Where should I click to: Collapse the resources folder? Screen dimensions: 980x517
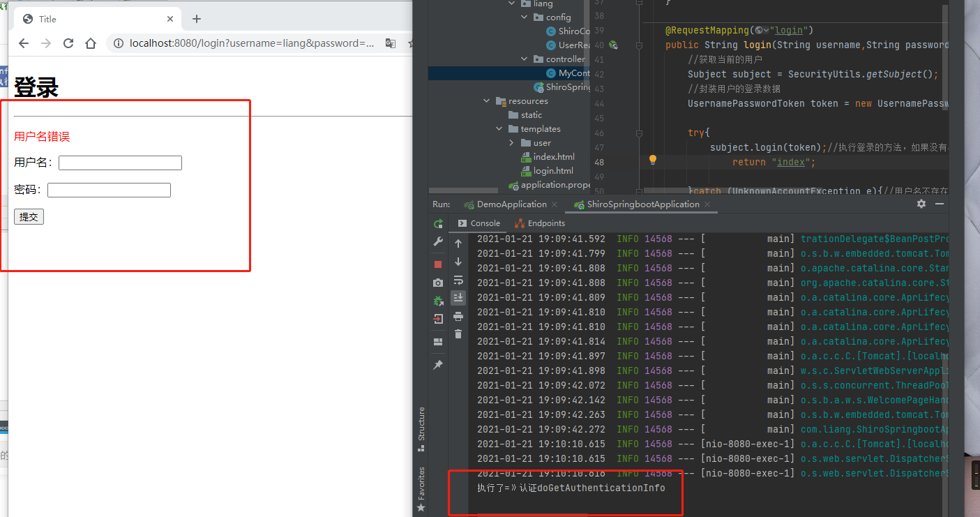487,101
